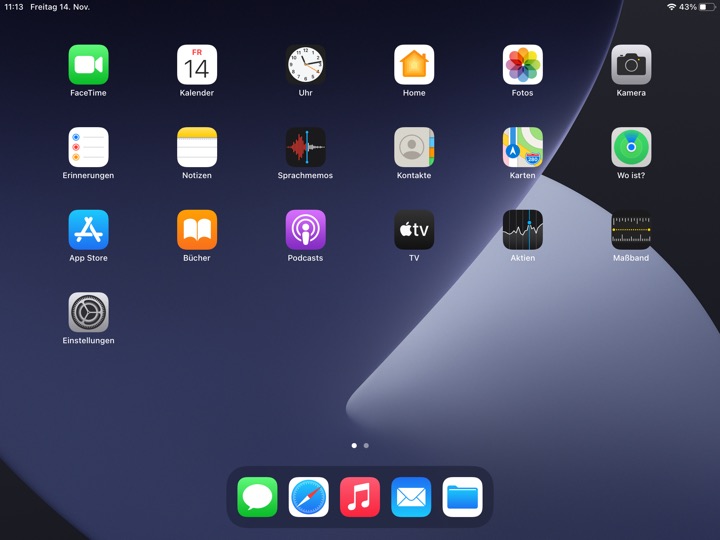Tap the 43% battery indicator
This screenshot has height=540, width=720.
coord(697,7)
